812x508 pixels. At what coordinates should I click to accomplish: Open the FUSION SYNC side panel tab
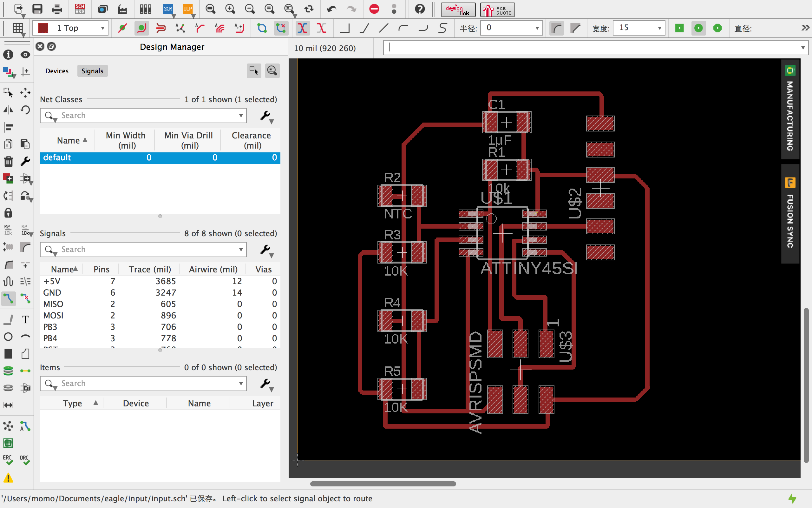click(x=790, y=214)
